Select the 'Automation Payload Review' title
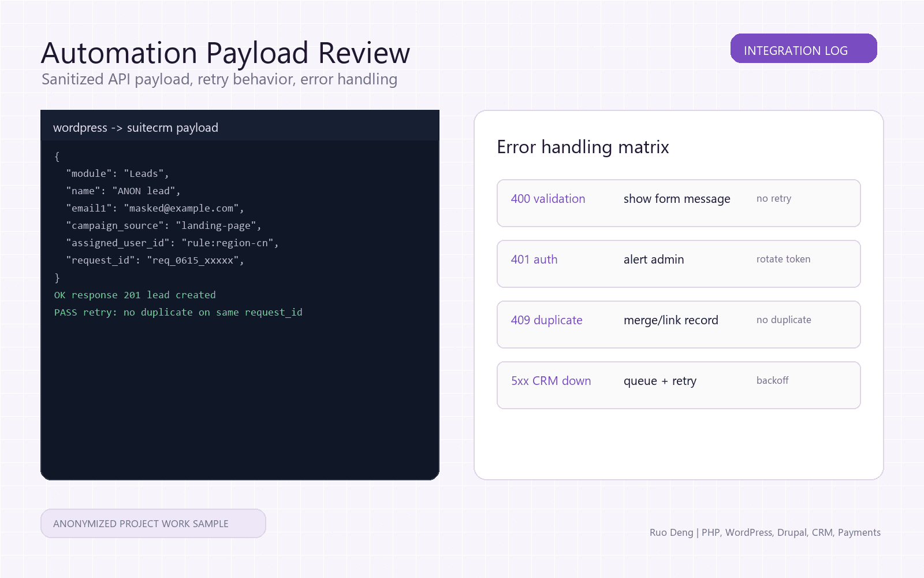Image resolution: width=924 pixels, height=578 pixels. (225, 53)
